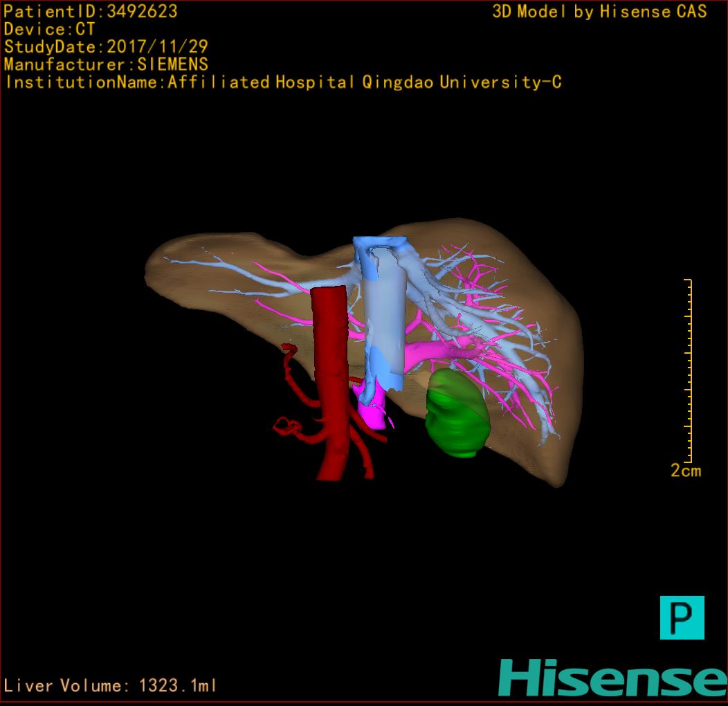Click the StudyDate 2017/11/29 text

tap(106, 47)
